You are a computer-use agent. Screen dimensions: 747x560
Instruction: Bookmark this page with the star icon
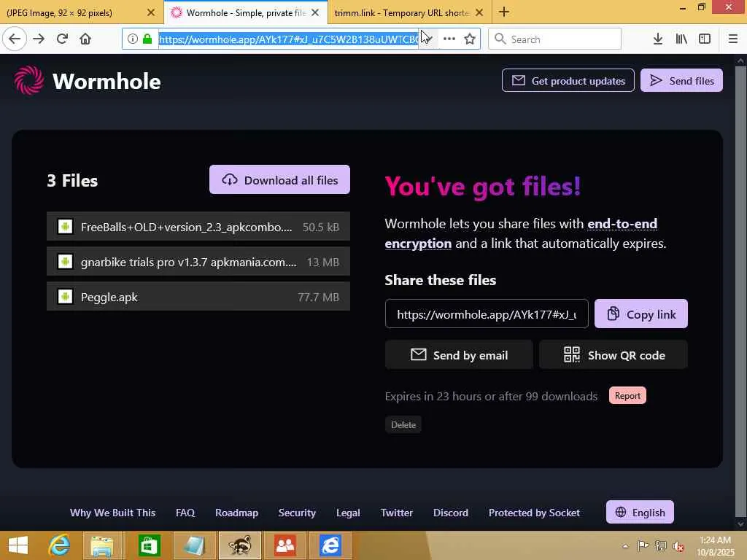(470, 39)
